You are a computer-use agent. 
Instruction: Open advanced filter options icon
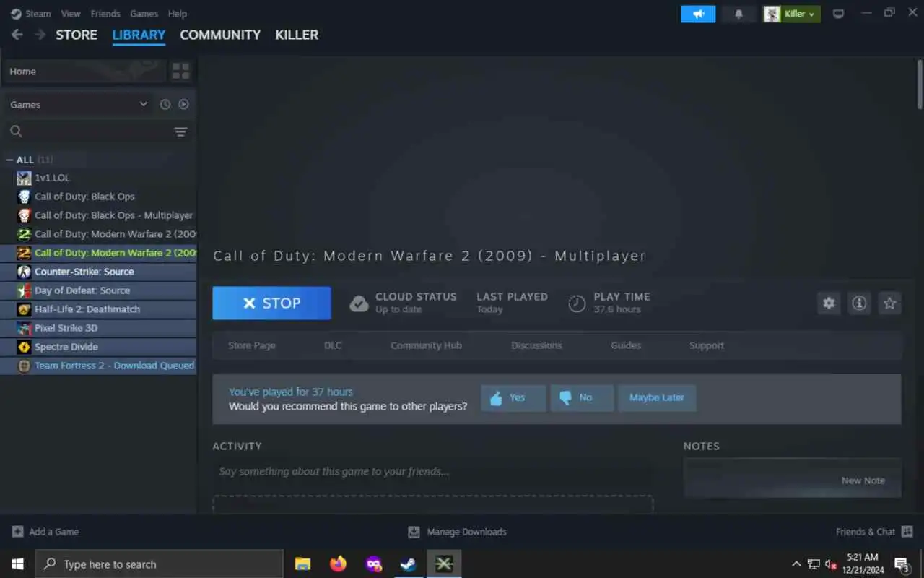coord(180,131)
